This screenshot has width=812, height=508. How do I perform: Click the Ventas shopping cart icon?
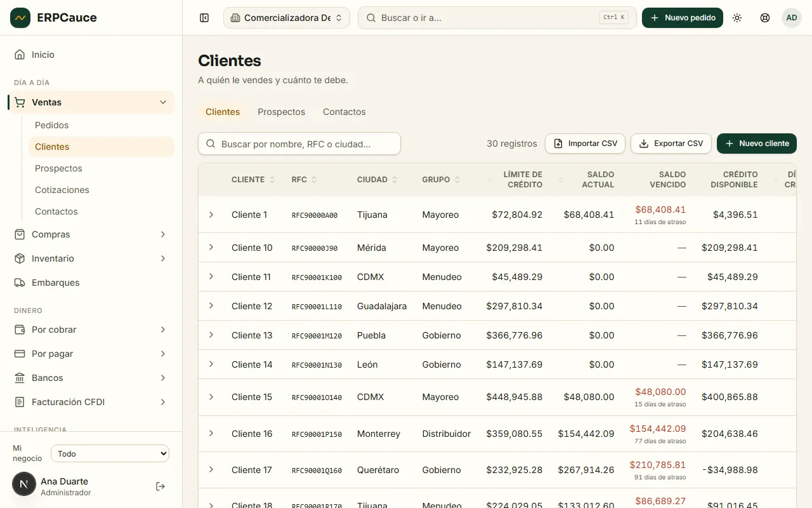click(x=20, y=102)
